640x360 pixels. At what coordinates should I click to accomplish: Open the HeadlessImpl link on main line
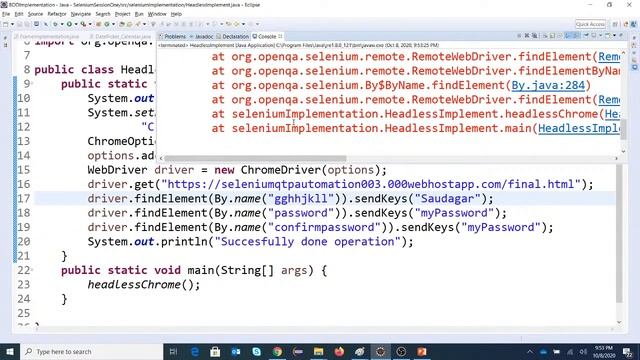tap(578, 128)
